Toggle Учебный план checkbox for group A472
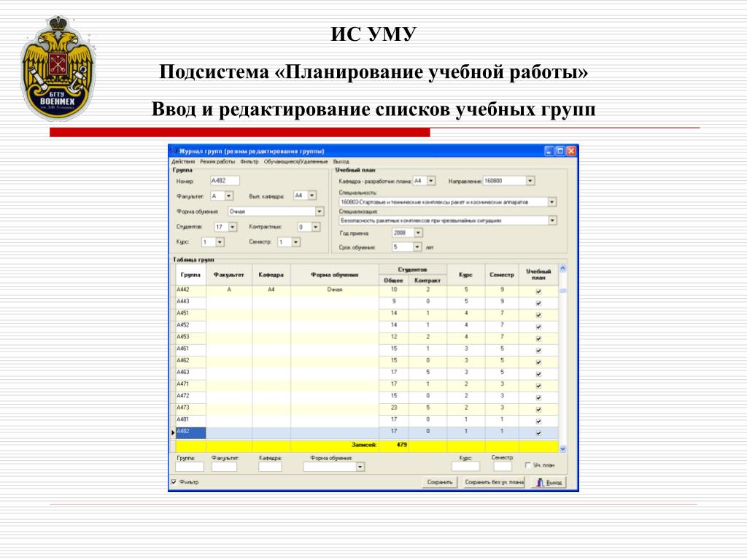747x560 pixels. pos(539,397)
